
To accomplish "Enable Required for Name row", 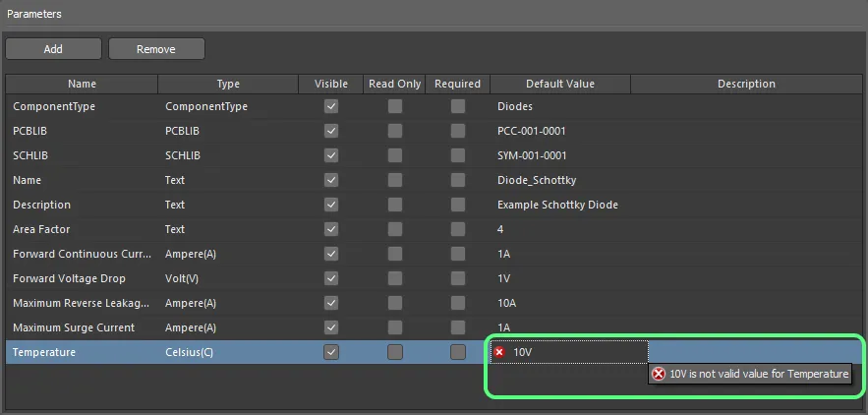I will tap(458, 180).
